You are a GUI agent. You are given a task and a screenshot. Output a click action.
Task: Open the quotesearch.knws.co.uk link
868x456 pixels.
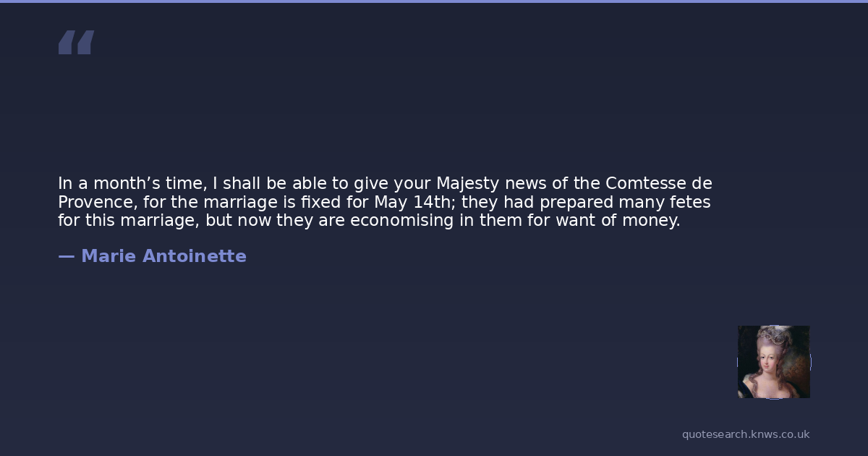tap(745, 434)
